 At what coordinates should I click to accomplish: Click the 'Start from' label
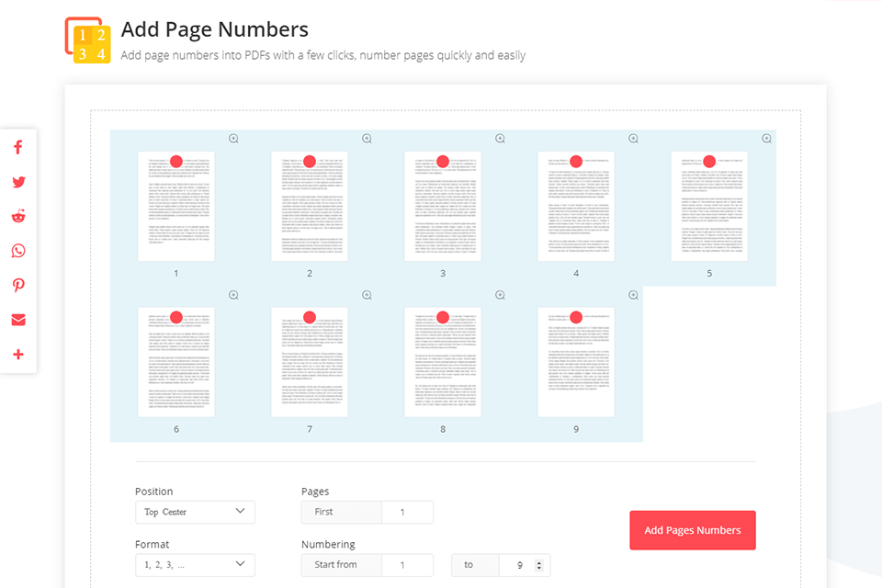coord(335,564)
